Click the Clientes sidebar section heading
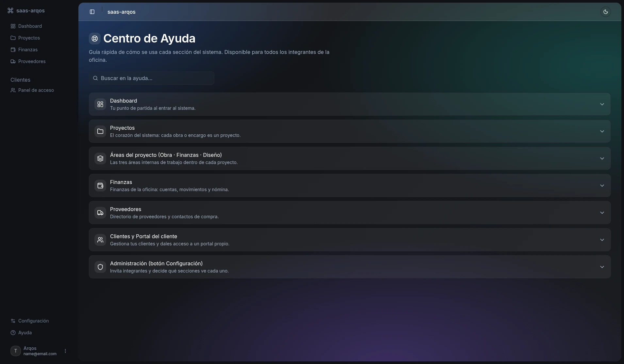Viewport: 624px width, 364px height. point(20,80)
